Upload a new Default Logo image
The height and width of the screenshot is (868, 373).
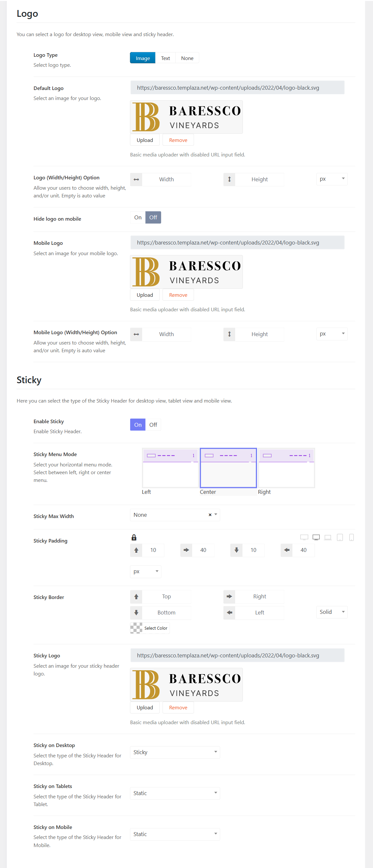(x=145, y=140)
